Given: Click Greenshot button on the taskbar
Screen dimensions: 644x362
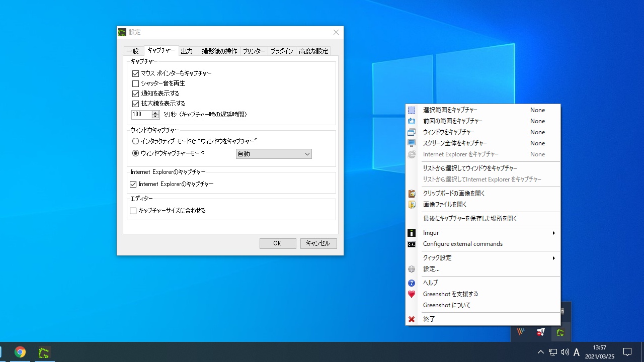Looking at the screenshot, I should [x=44, y=352].
